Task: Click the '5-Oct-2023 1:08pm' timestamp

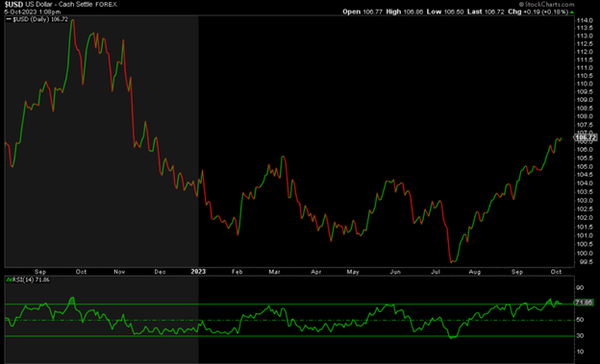Action: pyautogui.click(x=32, y=12)
